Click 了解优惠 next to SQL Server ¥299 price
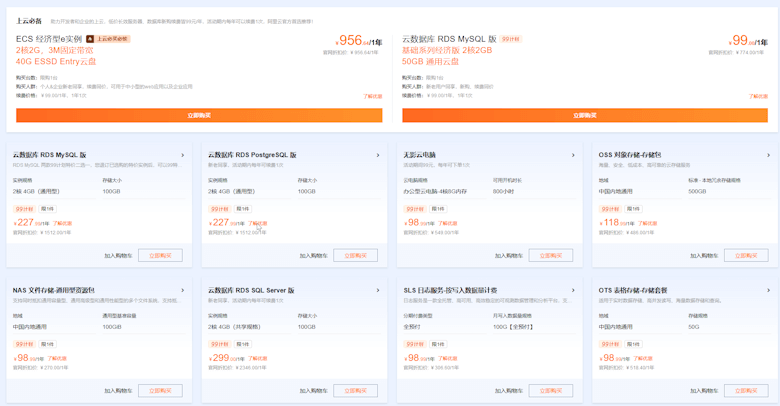 click(x=258, y=358)
